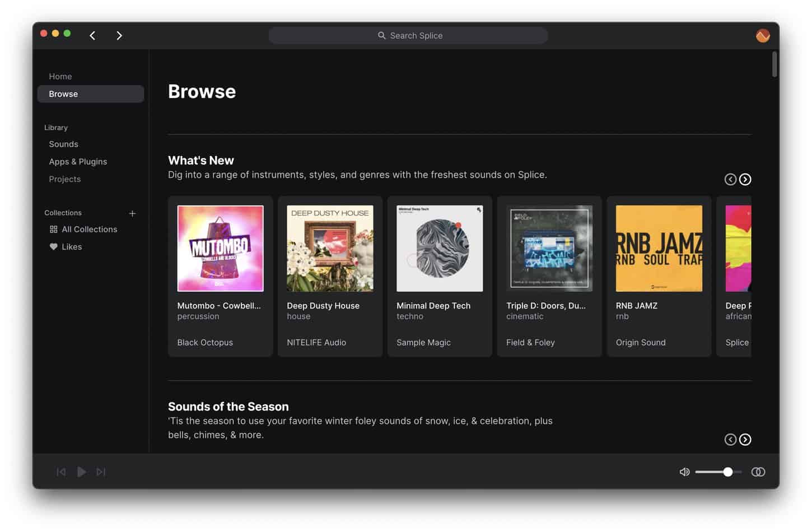Open the Minimal Deep Tech cover
The width and height of the screenshot is (812, 532).
coord(440,248)
